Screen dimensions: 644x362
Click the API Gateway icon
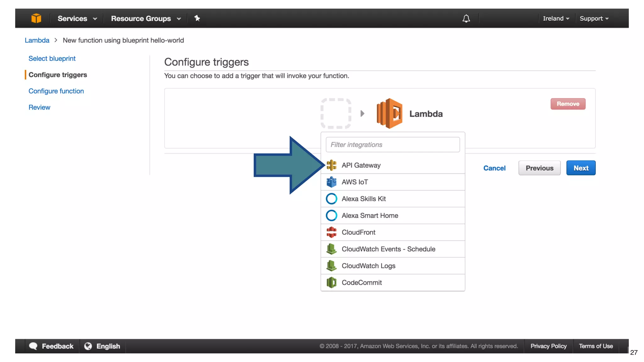tap(331, 165)
